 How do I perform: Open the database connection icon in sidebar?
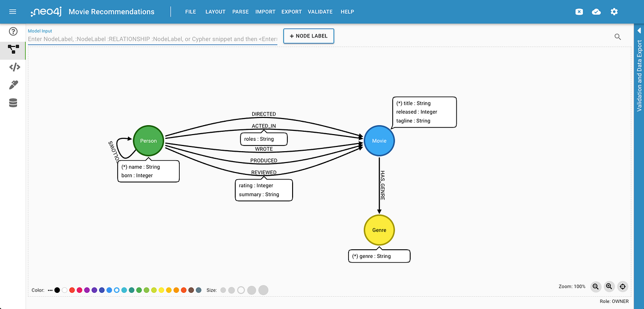tap(13, 102)
